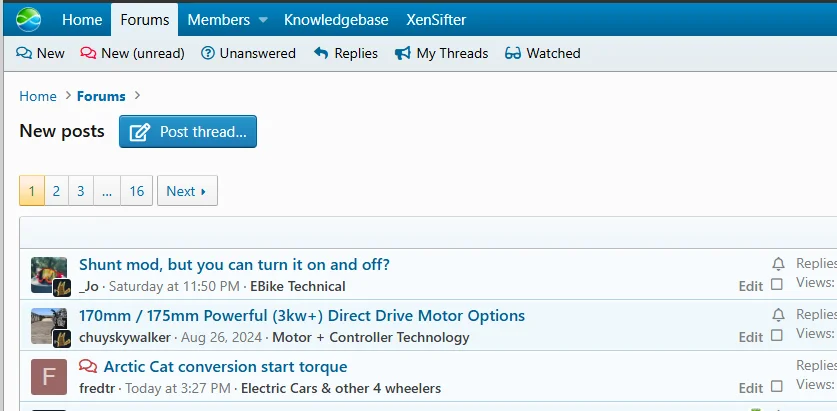Go to page 3
Screen dimensions: 837x411
[81, 191]
